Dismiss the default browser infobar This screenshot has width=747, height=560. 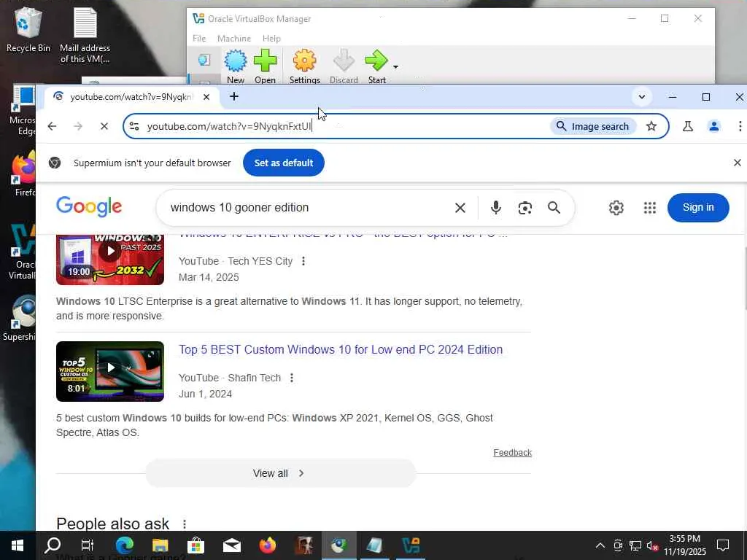737,163
